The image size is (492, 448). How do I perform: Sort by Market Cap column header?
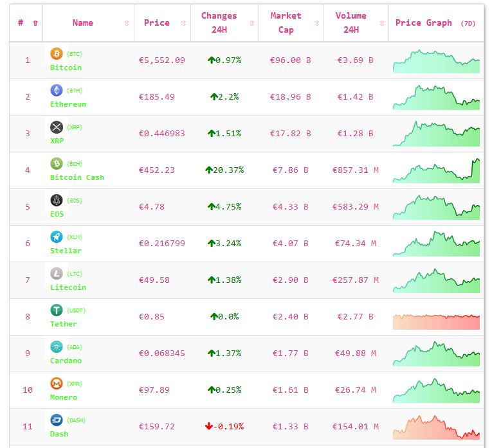pos(286,22)
